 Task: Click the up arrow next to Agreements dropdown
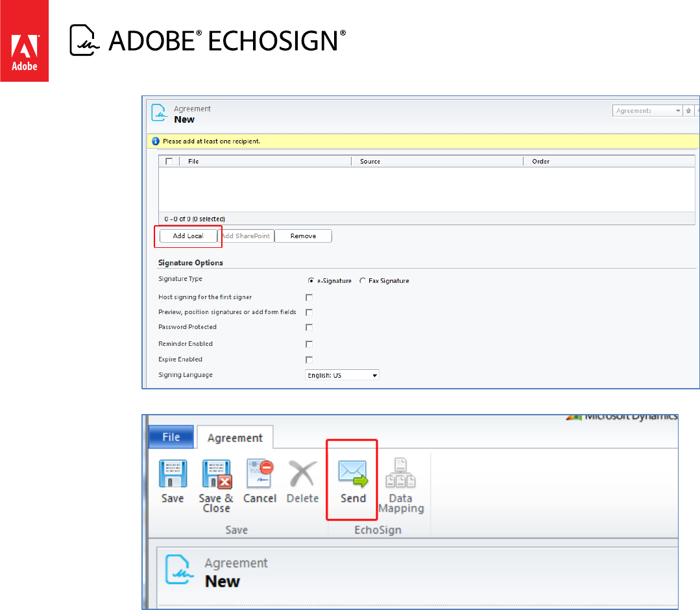[x=688, y=111]
